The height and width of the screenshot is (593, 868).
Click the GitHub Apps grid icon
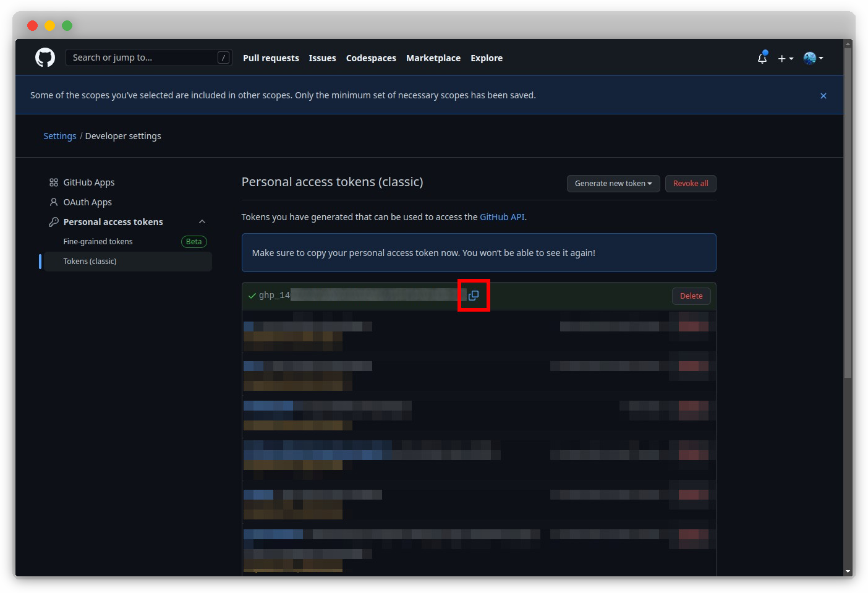click(x=54, y=182)
